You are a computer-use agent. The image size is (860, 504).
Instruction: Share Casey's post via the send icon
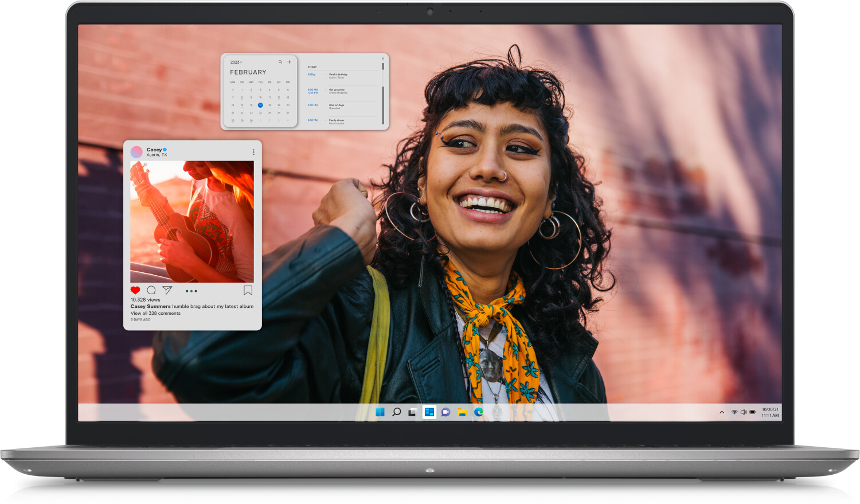167,291
